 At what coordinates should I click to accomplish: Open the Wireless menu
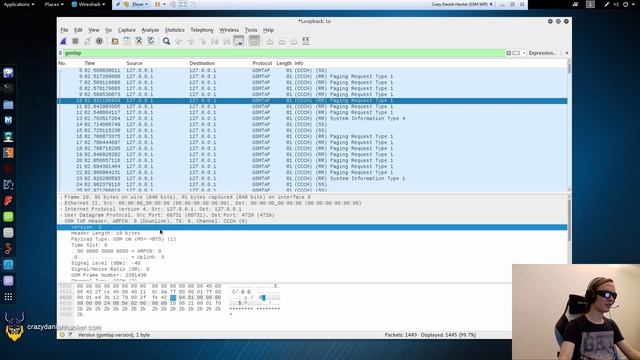tap(229, 30)
